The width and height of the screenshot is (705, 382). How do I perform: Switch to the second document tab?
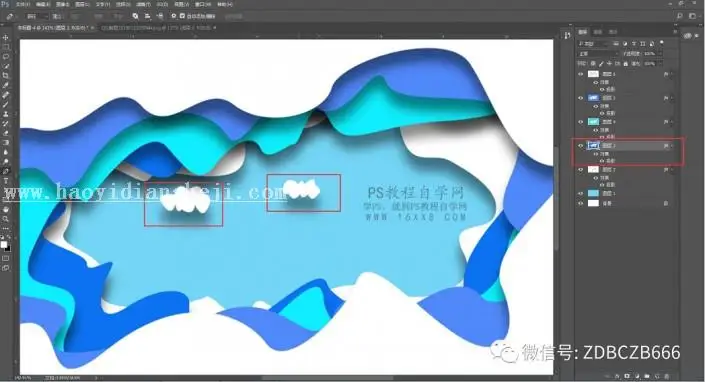[x=158, y=27]
